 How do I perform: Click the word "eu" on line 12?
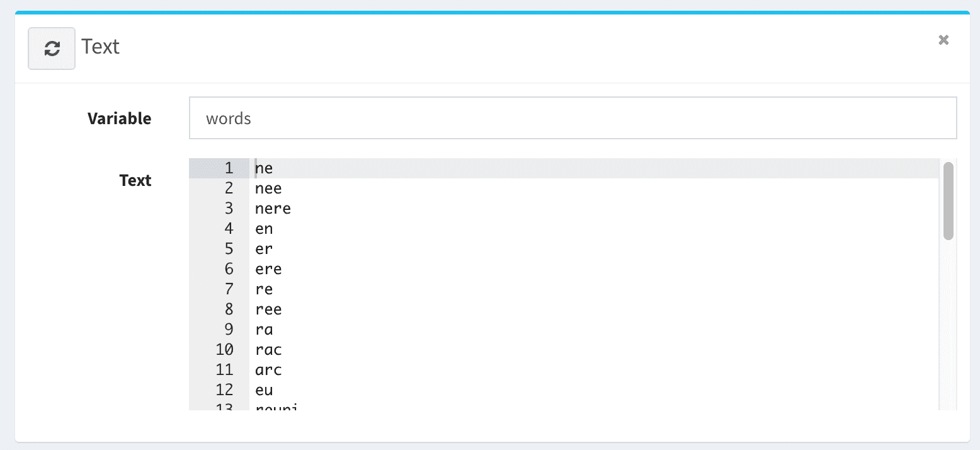[x=264, y=390]
